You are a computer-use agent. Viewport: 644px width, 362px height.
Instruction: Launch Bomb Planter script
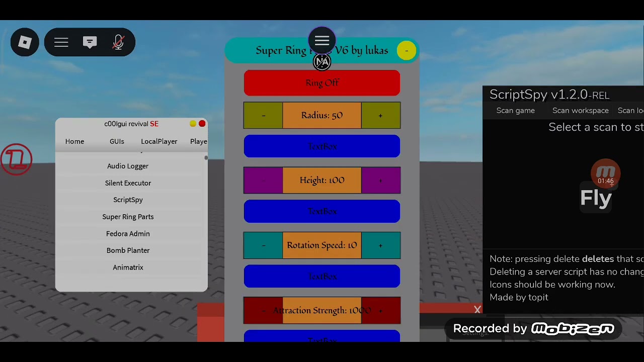click(128, 250)
